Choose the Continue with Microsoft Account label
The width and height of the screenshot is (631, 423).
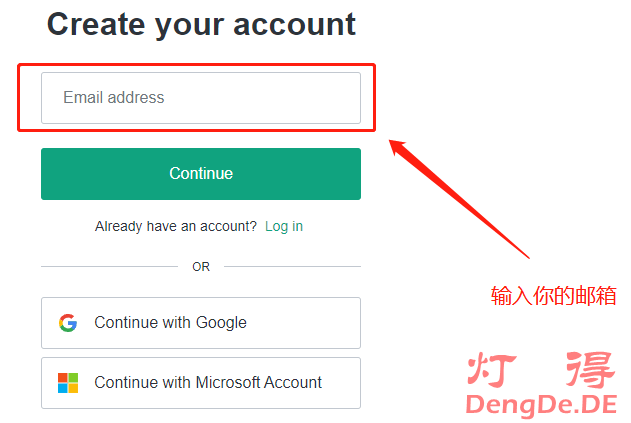pos(208,383)
